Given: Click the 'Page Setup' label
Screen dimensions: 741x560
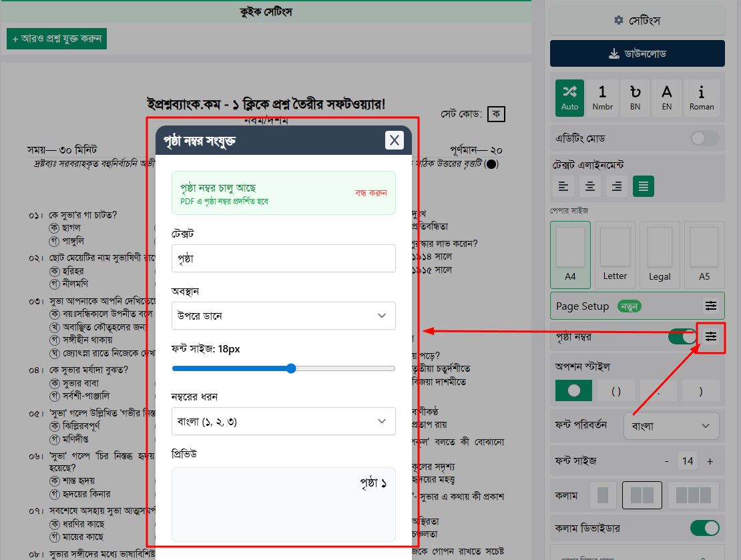Looking at the screenshot, I should (x=582, y=306).
